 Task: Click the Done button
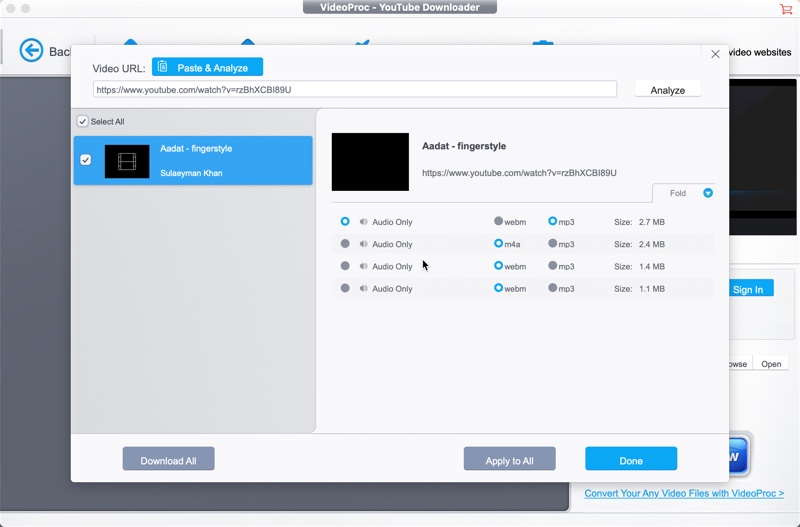click(x=631, y=459)
